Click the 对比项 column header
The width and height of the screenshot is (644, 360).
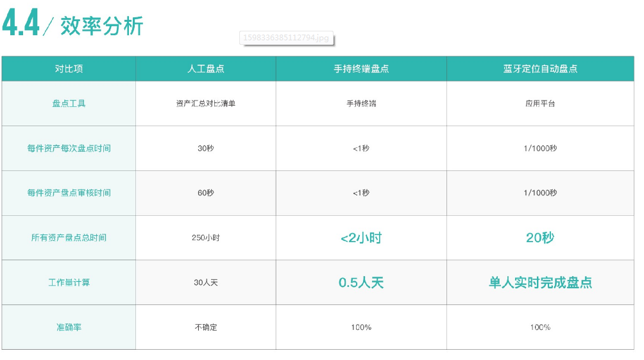pyautogui.click(x=69, y=69)
